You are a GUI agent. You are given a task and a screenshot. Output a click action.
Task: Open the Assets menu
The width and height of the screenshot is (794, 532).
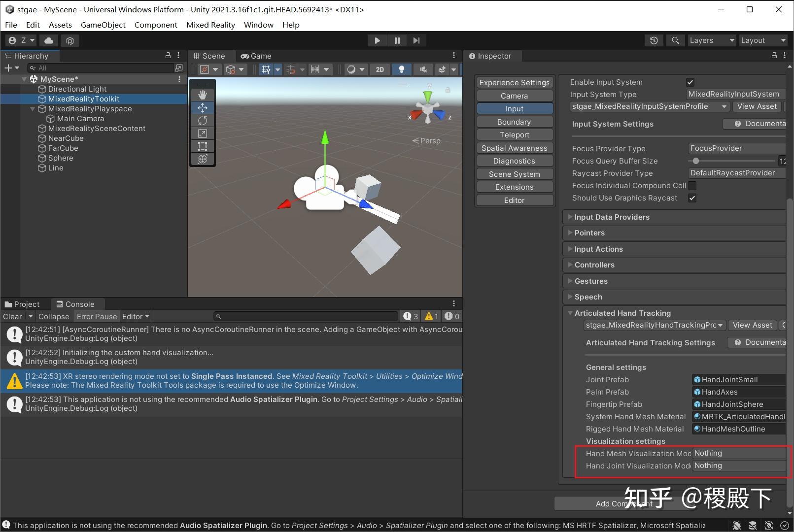click(x=60, y=25)
